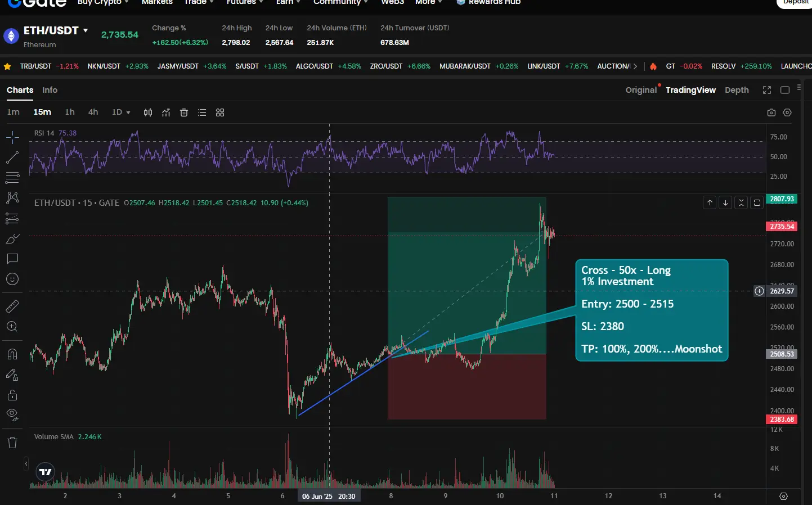The width and height of the screenshot is (812, 505).
Task: Toggle the panel layout rectangle icon
Action: pos(785,90)
